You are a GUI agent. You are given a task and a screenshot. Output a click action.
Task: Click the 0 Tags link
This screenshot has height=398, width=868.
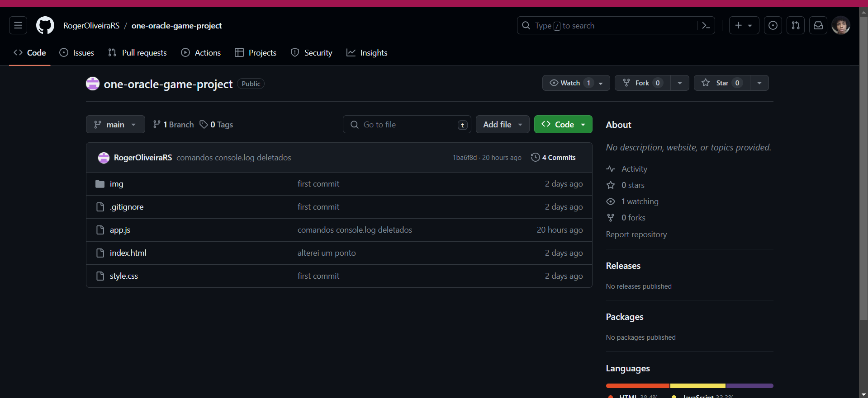point(216,124)
